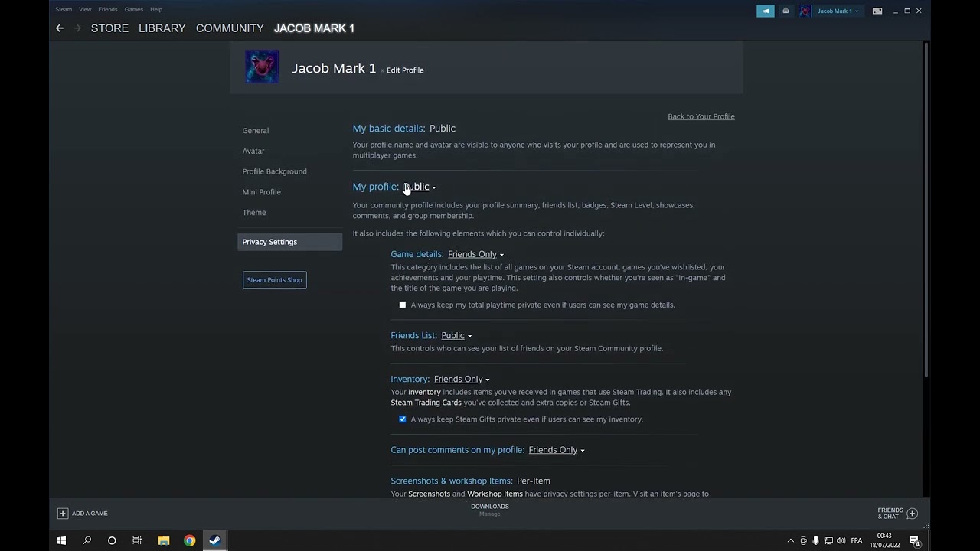Open the JACOB MARK 1 nav tab
980x551 pixels.
[314, 28]
